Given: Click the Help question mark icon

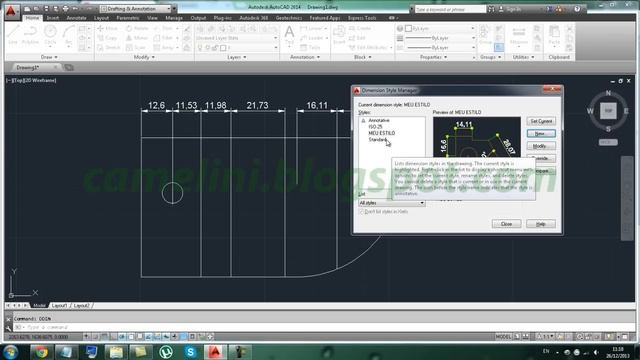Looking at the screenshot, I should (577, 9).
